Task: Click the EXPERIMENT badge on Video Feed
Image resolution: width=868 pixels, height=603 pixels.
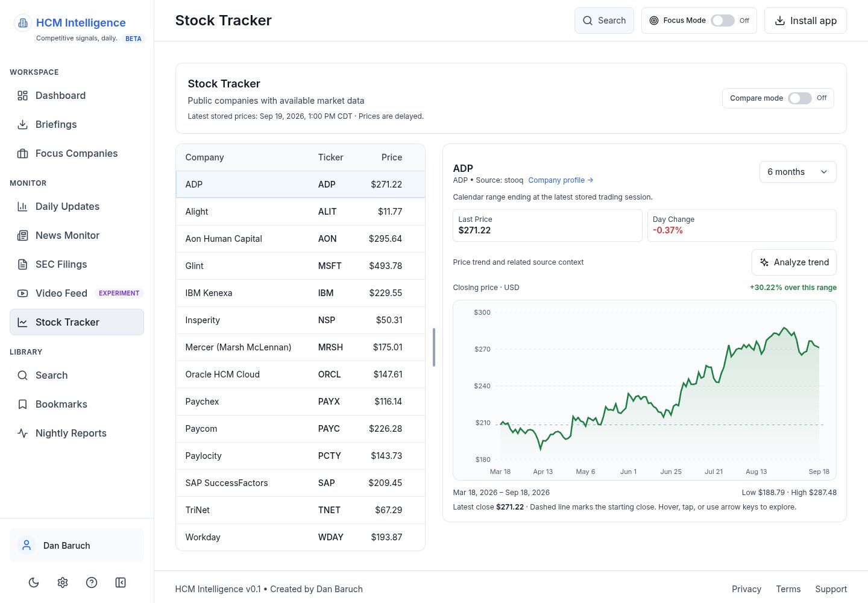Action: 119,293
